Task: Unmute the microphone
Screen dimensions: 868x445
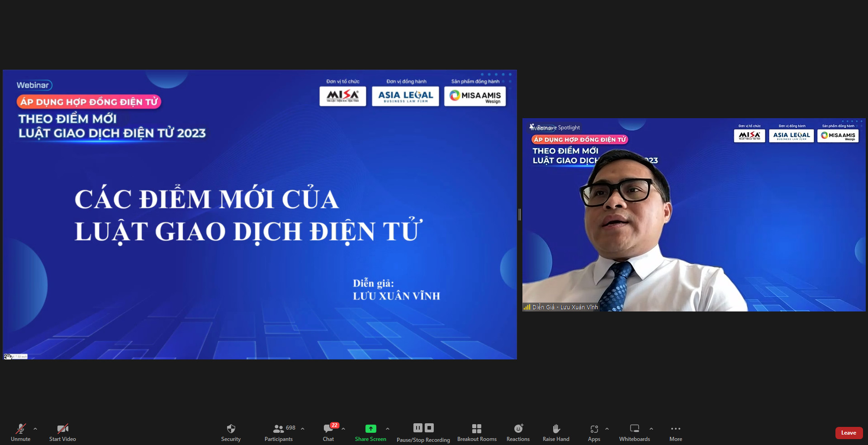Action: (20, 432)
